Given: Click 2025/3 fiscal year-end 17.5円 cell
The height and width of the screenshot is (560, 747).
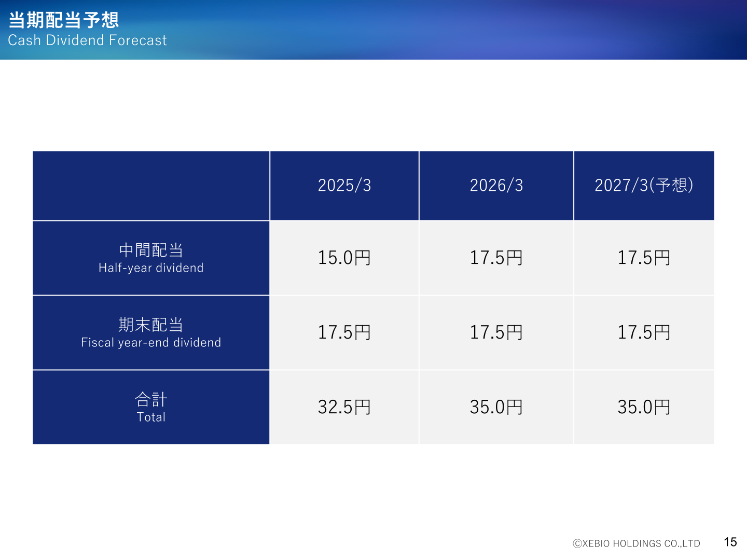Looking at the screenshot, I should point(344,333).
